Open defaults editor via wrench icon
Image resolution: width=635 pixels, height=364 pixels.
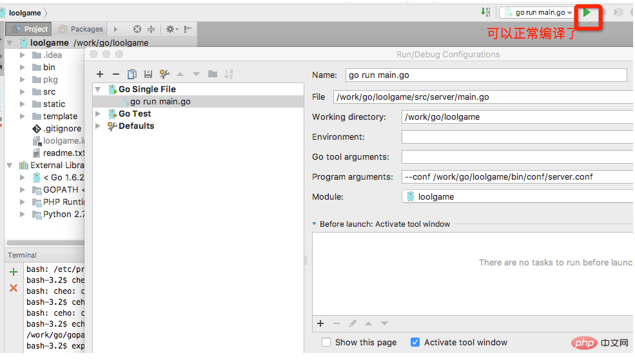(164, 74)
